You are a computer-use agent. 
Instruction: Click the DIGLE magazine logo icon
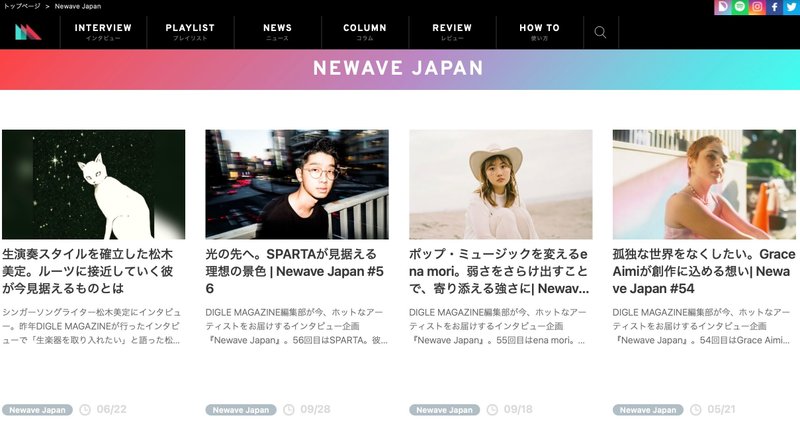click(28, 32)
